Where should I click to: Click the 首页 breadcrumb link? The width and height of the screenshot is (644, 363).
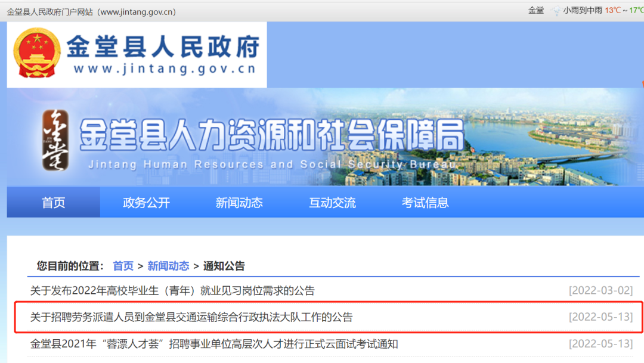pyautogui.click(x=123, y=266)
